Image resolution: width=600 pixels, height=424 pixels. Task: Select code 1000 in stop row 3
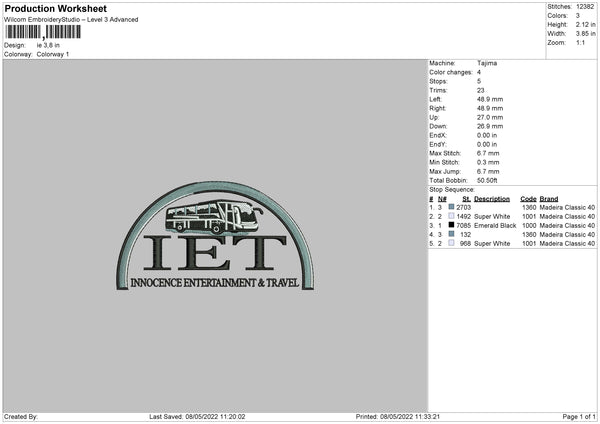529,225
